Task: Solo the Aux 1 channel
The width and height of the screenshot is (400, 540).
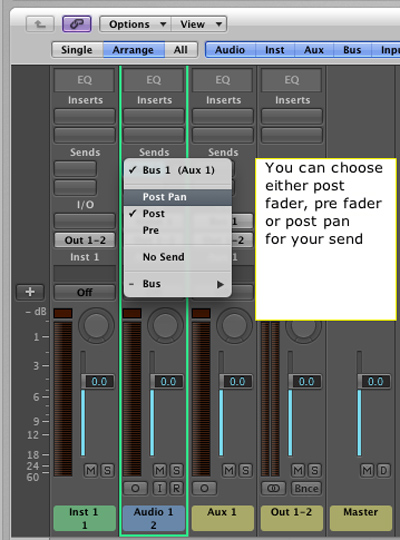Action: tap(245, 470)
